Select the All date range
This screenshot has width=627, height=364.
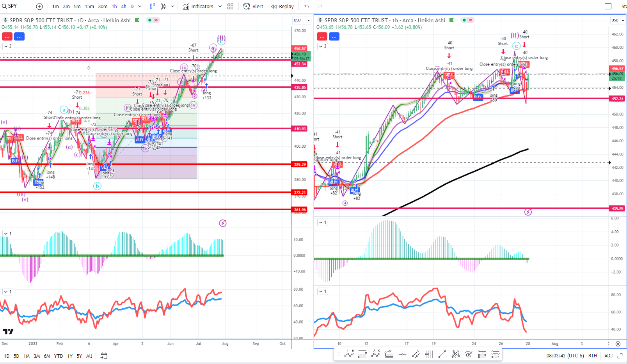pos(89,356)
